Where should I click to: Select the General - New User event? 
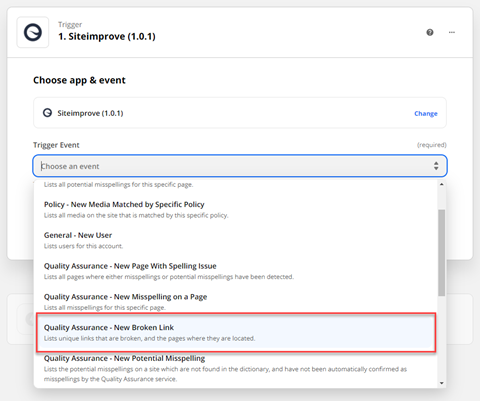(236, 240)
